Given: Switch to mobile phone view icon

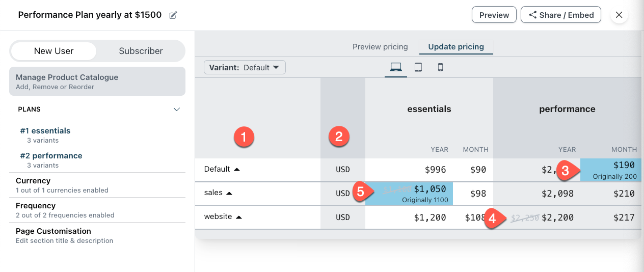Looking at the screenshot, I should 441,67.
